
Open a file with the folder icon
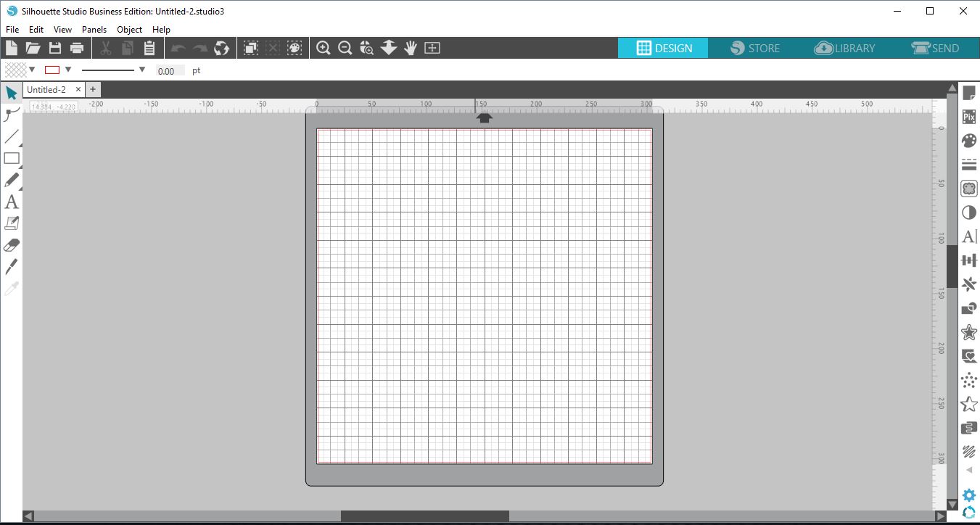(x=33, y=48)
